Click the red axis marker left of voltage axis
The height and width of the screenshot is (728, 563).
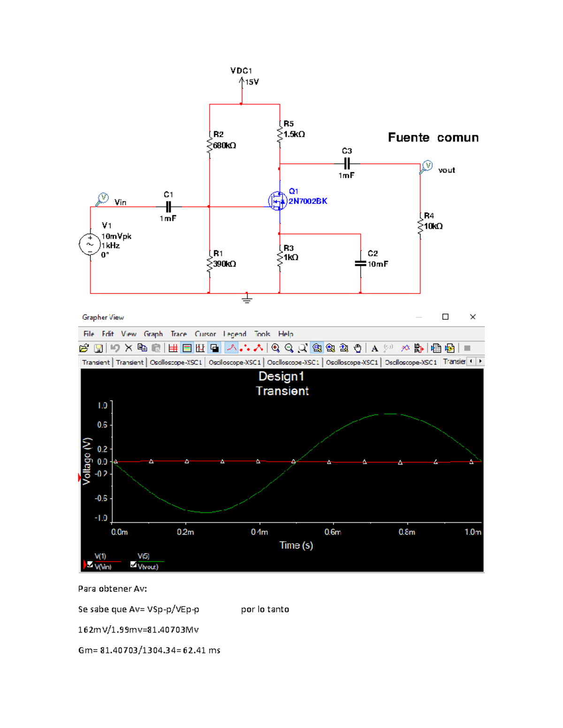79,477
